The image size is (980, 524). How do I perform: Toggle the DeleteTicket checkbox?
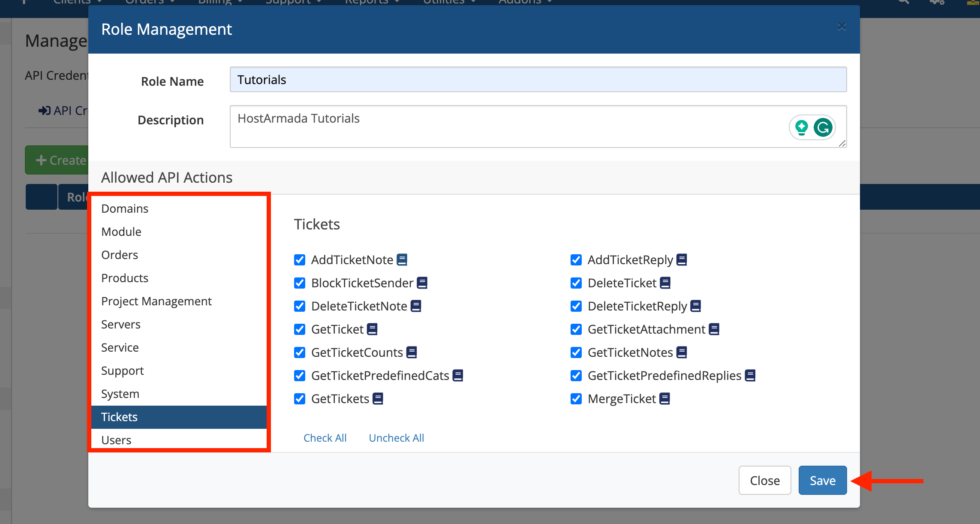576,283
